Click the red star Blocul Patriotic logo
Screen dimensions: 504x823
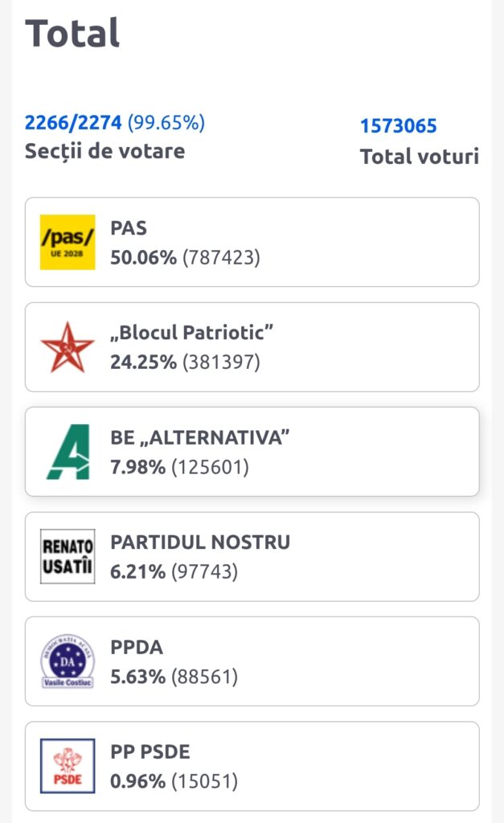click(68, 347)
